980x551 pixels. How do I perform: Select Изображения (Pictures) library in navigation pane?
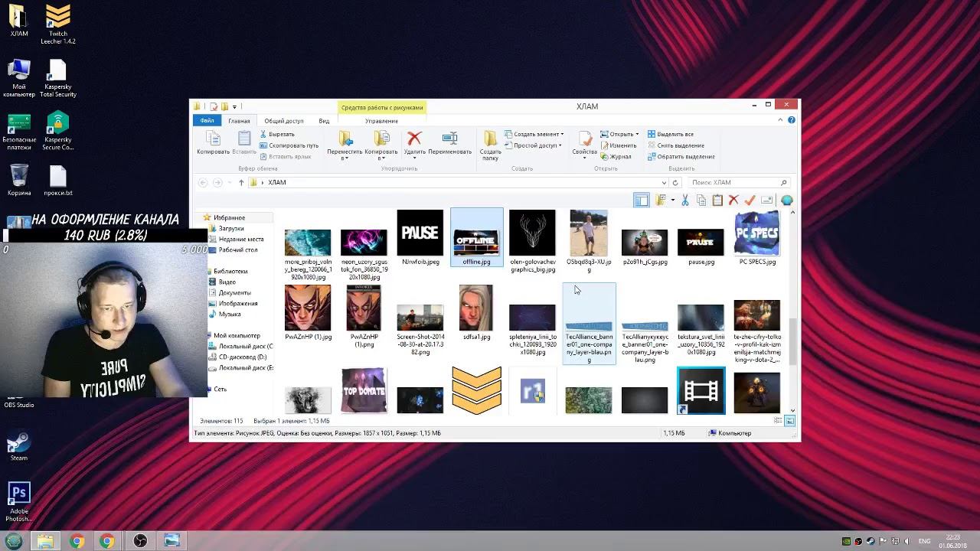tap(237, 304)
